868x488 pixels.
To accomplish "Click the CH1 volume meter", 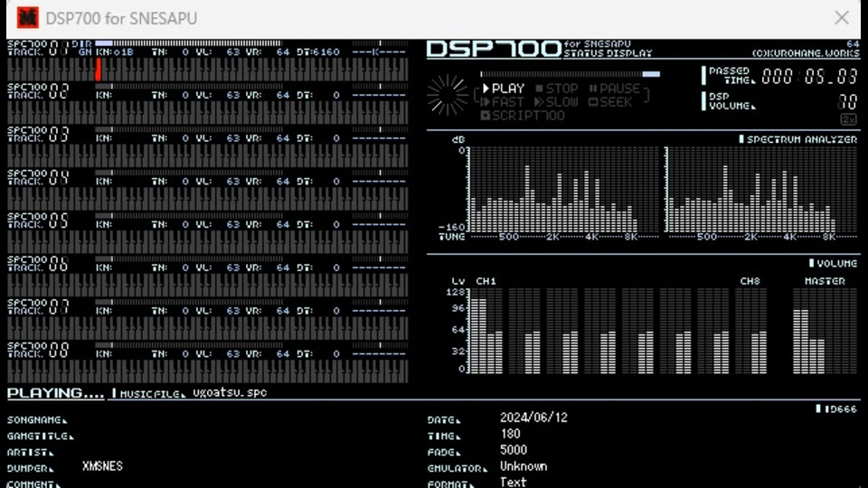I will point(486,331).
